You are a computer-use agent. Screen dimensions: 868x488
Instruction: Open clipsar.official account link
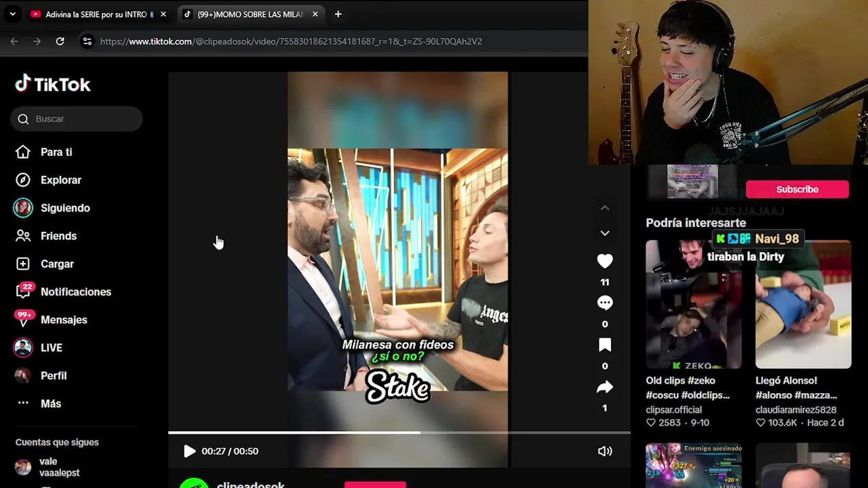coord(673,409)
